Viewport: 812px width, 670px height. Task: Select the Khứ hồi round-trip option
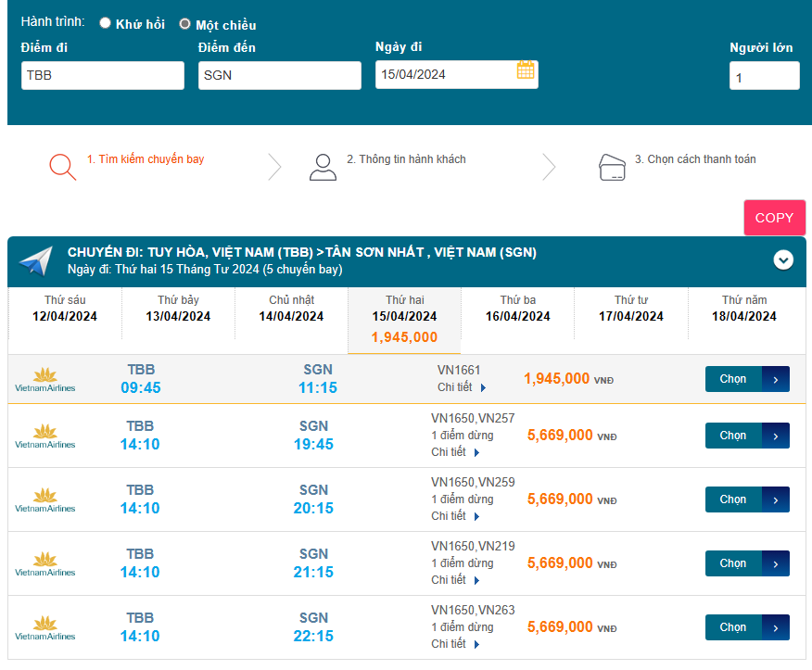106,23
